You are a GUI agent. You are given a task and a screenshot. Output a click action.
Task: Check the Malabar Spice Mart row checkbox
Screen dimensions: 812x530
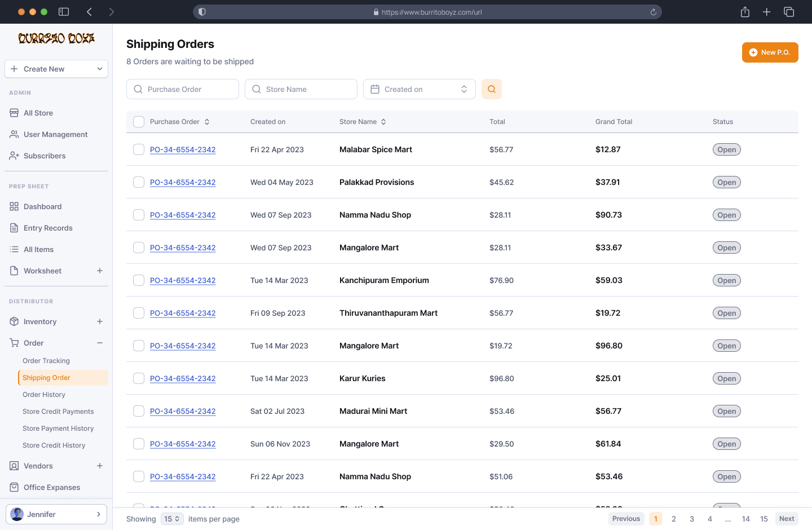click(x=139, y=149)
